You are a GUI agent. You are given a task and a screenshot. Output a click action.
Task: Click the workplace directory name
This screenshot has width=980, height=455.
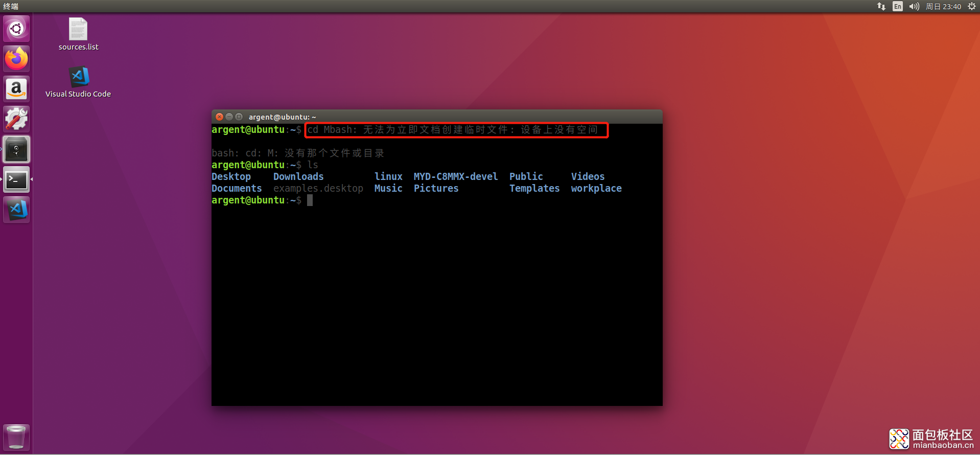(x=596, y=188)
